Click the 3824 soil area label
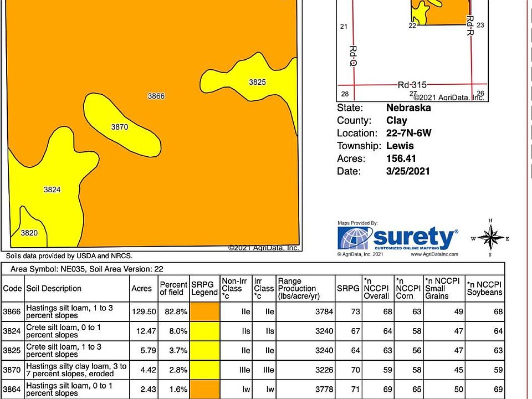 click(52, 190)
